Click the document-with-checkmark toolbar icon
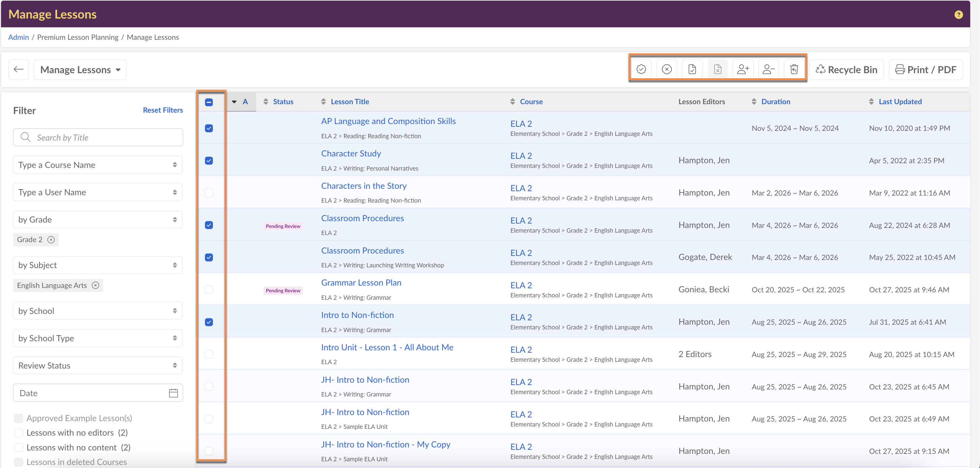This screenshot has height=468, width=980. click(x=692, y=69)
